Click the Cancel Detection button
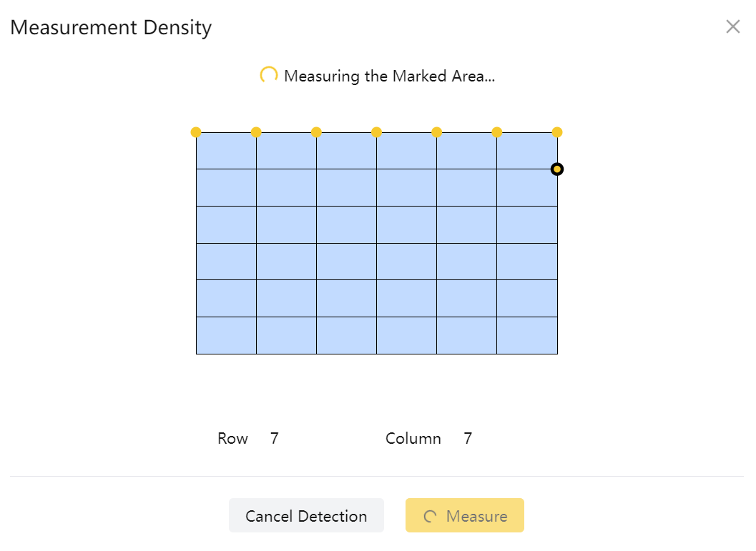Viewport: 756px width, 551px height. click(x=306, y=516)
